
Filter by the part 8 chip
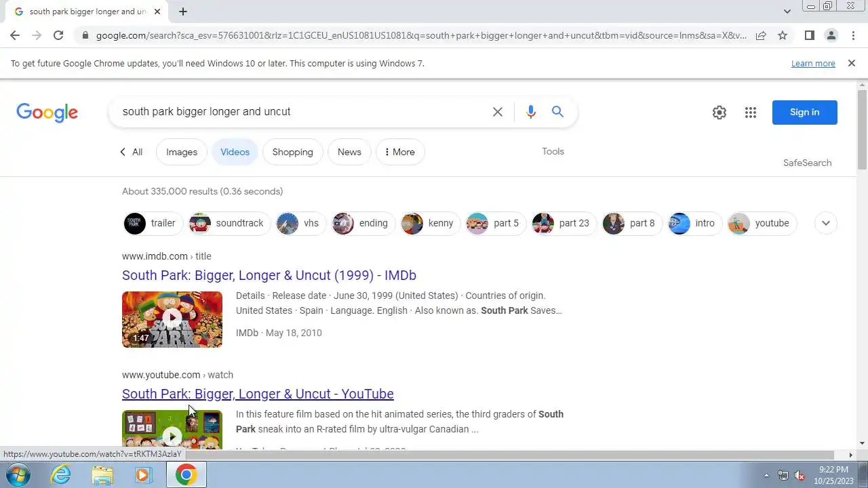coord(632,223)
